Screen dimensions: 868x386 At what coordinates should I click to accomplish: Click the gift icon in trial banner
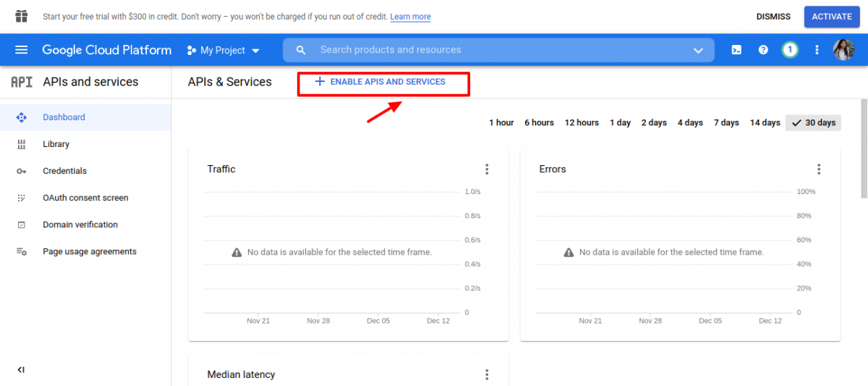point(22,16)
